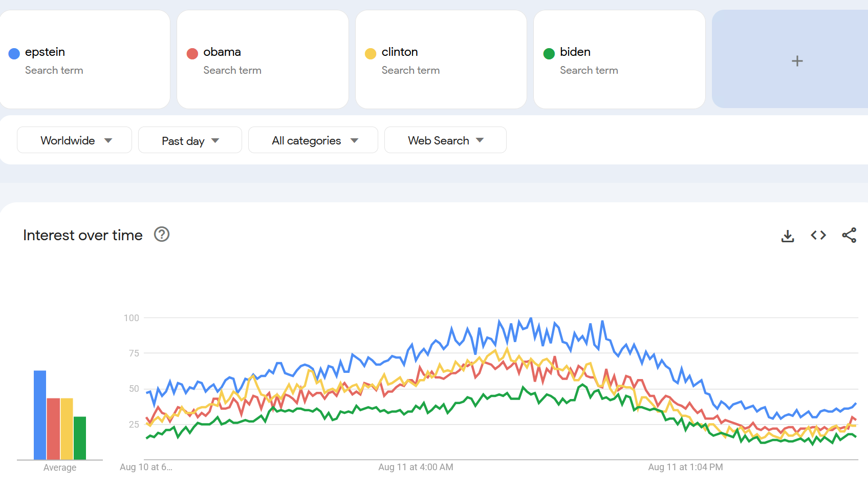Click Search term under biden
The height and width of the screenshot is (483, 868).
589,70
